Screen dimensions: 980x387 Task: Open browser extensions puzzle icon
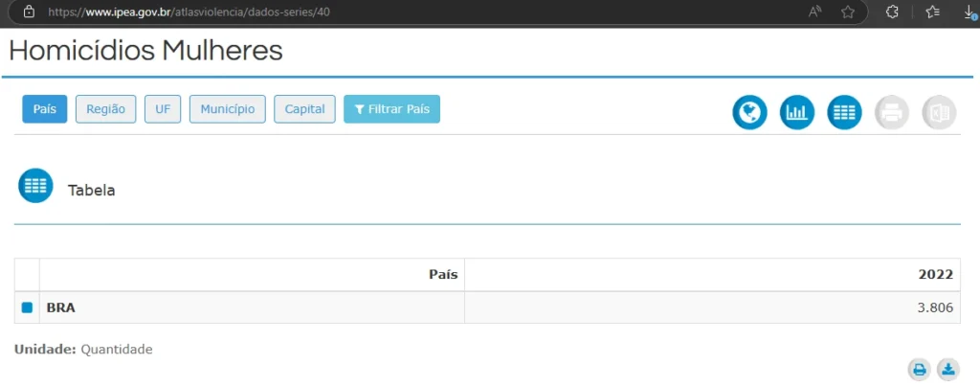(x=892, y=12)
